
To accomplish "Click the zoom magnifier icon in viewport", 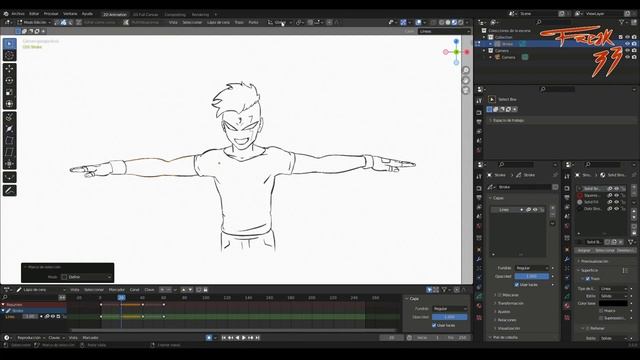I will [466, 70].
